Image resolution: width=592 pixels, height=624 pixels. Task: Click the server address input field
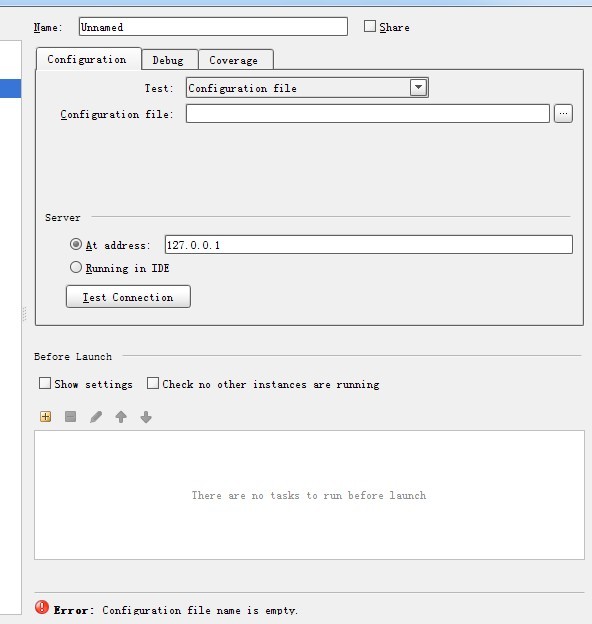pyautogui.click(x=369, y=244)
